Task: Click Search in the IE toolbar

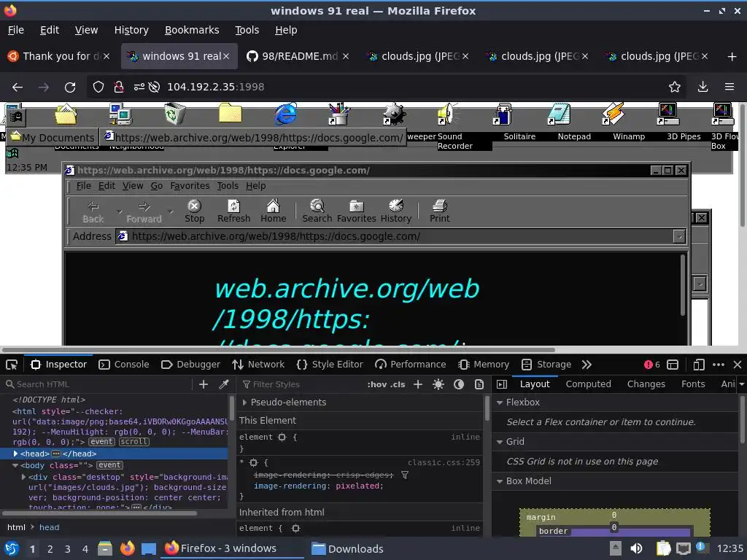Action: click(x=317, y=211)
